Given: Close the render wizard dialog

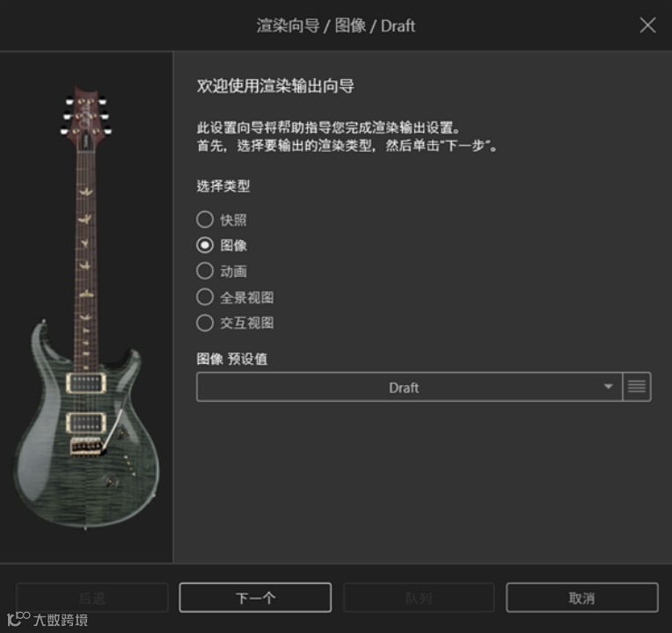Looking at the screenshot, I should tap(647, 25).
